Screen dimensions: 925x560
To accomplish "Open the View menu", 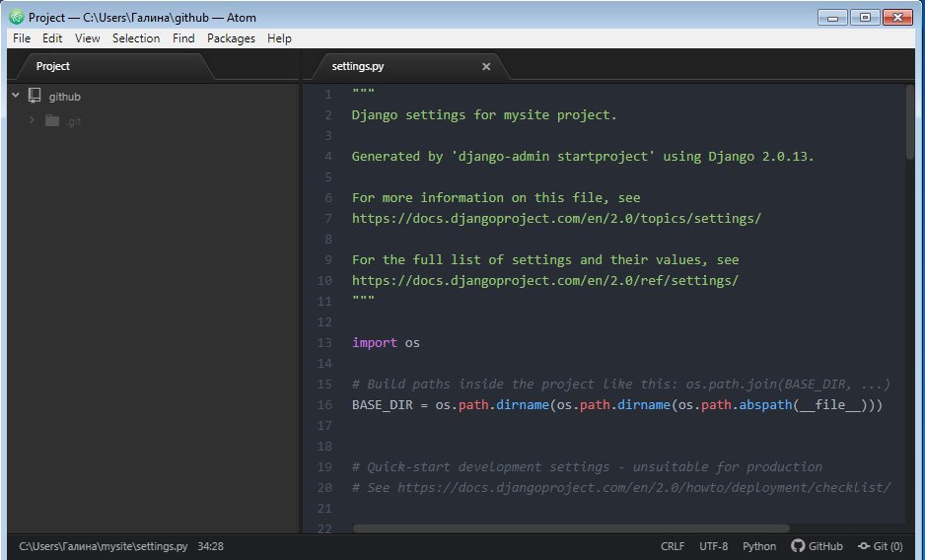I will (x=88, y=38).
